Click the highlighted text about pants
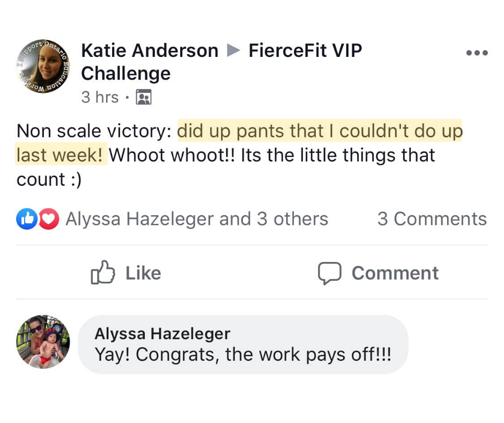The height and width of the screenshot is (423, 504). coord(320,132)
